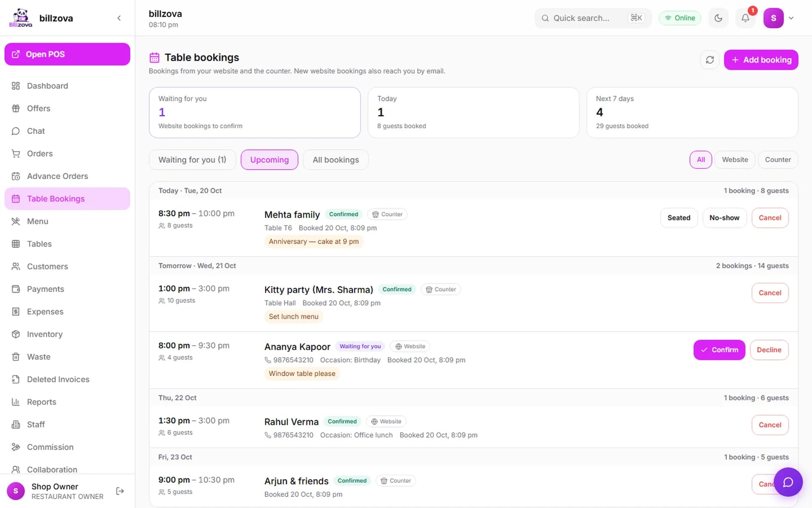Navigate to Orders in the sidebar
The image size is (812, 508).
pyautogui.click(x=68, y=154)
